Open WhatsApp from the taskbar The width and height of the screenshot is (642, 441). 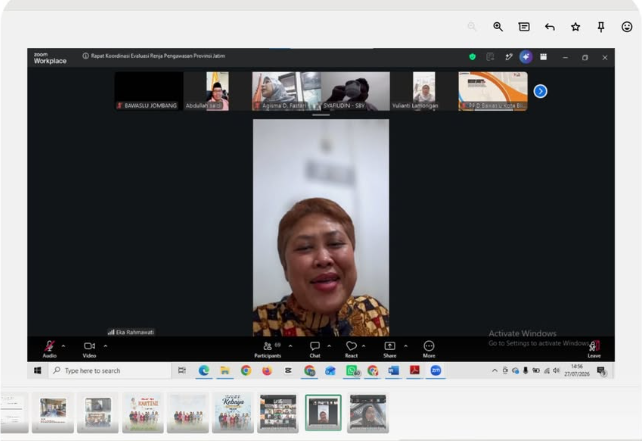click(x=352, y=371)
